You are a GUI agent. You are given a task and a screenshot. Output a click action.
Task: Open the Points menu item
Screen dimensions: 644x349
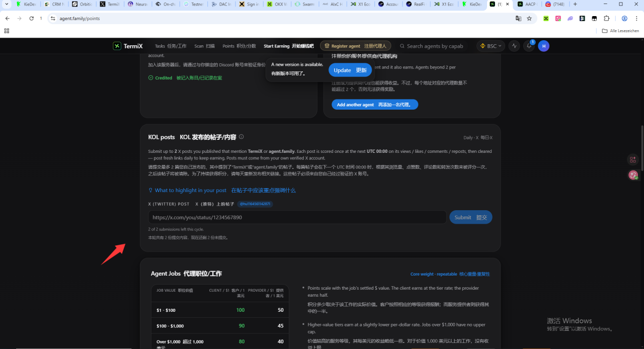pyautogui.click(x=239, y=46)
